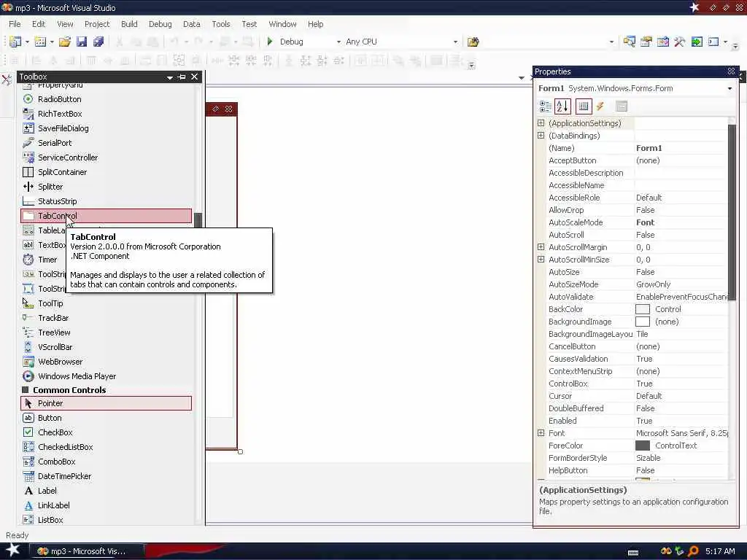Select the SaveFileDialog control in the Toolbox
The height and width of the screenshot is (560, 747).
coord(106,128)
